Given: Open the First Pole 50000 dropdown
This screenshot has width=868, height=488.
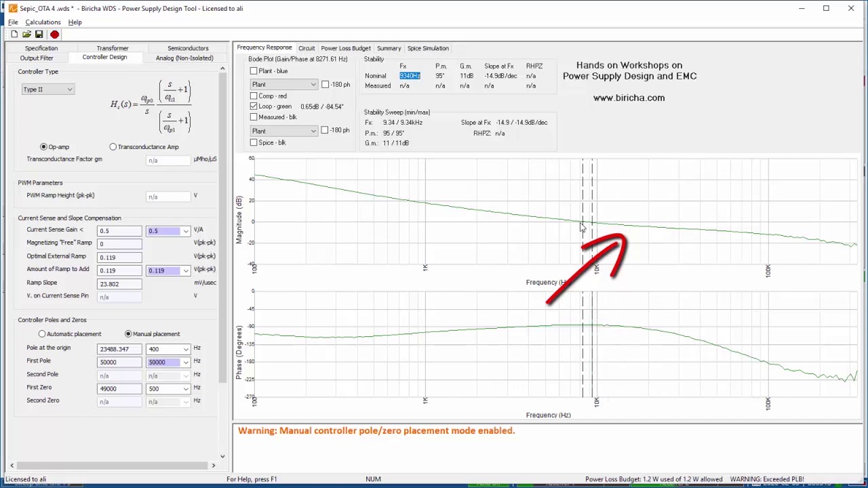Looking at the screenshot, I should [168, 362].
